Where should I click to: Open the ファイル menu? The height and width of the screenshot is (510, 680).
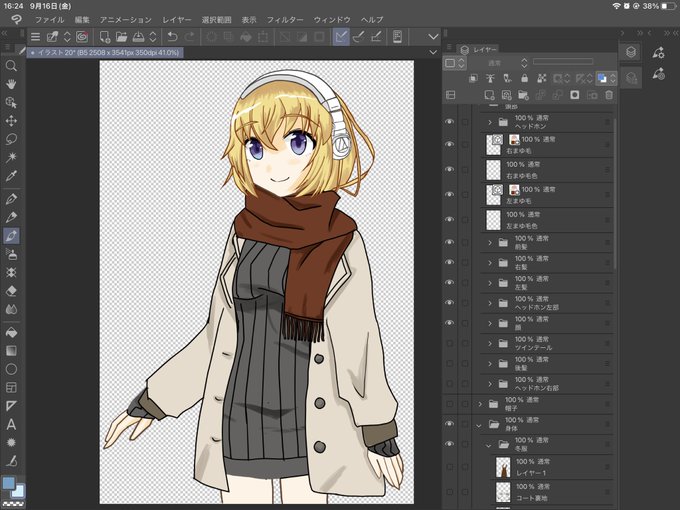click(x=49, y=20)
